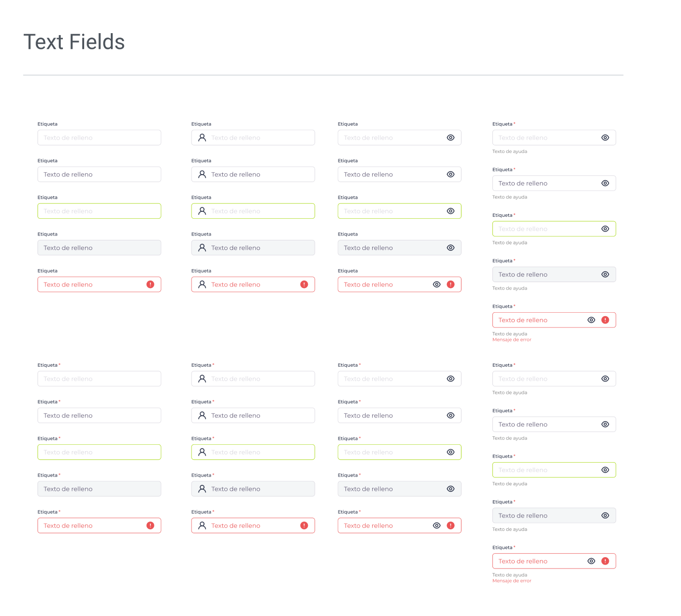Toggle eye icon in optional green-outlined field

[450, 211]
